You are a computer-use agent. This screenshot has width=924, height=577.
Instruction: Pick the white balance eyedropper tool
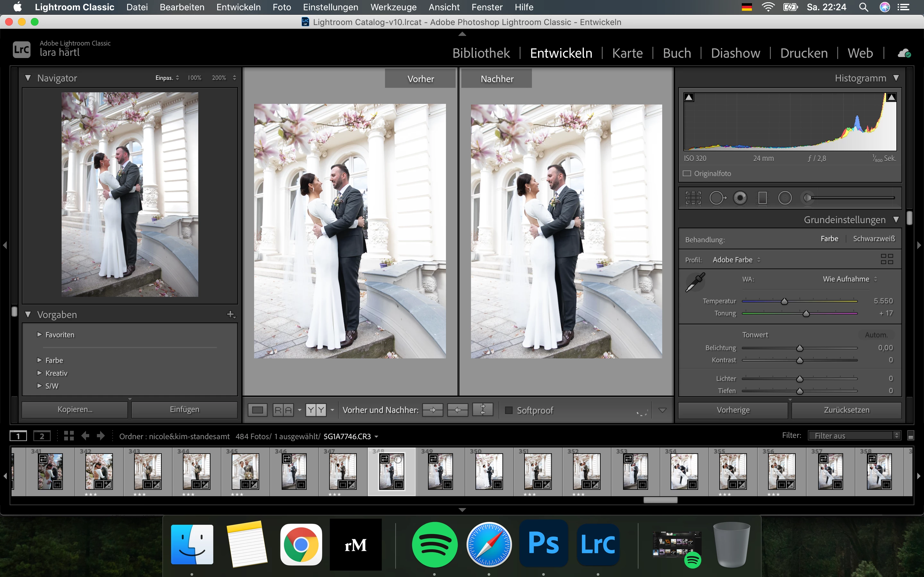click(x=695, y=282)
